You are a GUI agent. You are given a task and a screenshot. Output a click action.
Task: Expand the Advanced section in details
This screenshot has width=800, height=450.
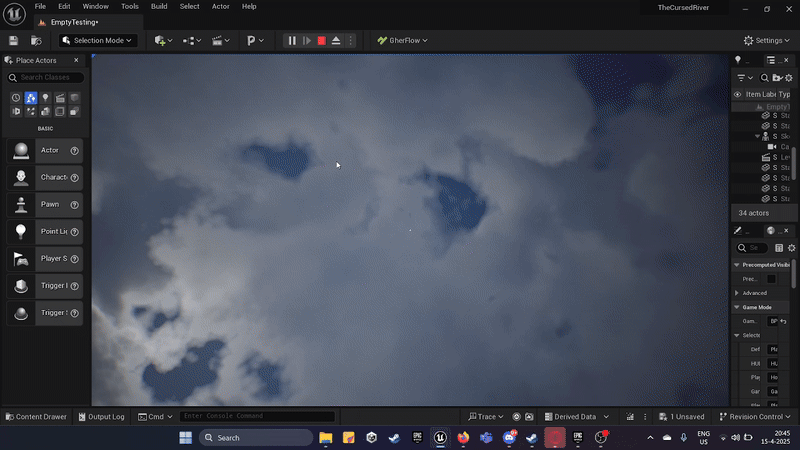coord(754,293)
